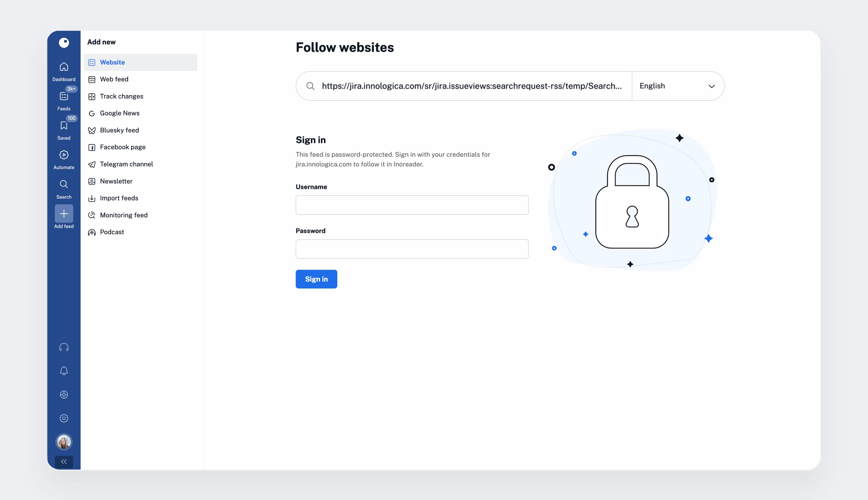
Task: Click the Add feed plus button
Action: (64, 214)
